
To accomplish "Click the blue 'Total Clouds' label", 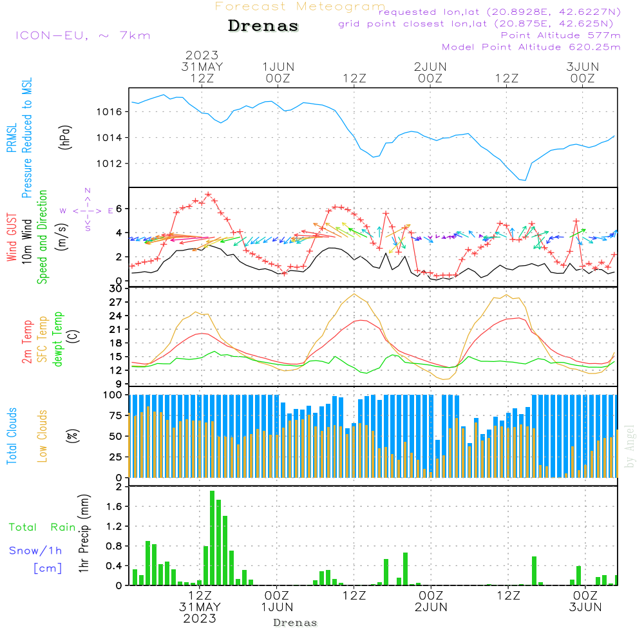I will coord(12,436).
